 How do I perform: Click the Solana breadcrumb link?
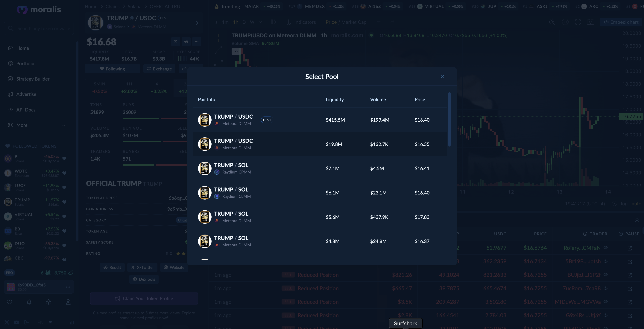(x=134, y=7)
